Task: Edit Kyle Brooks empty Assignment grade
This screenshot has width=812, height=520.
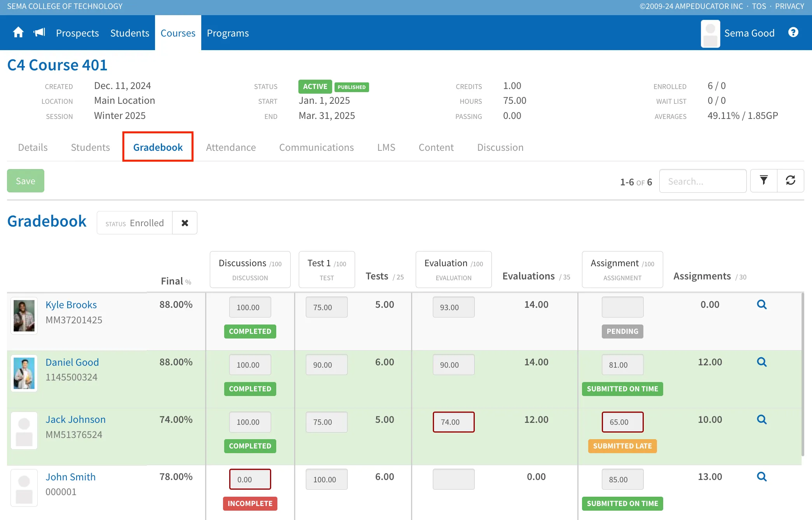Action: point(622,307)
